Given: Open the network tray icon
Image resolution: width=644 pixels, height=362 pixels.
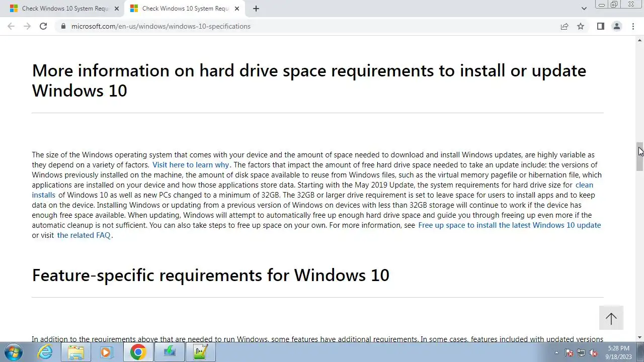Looking at the screenshot, I should [581, 352].
